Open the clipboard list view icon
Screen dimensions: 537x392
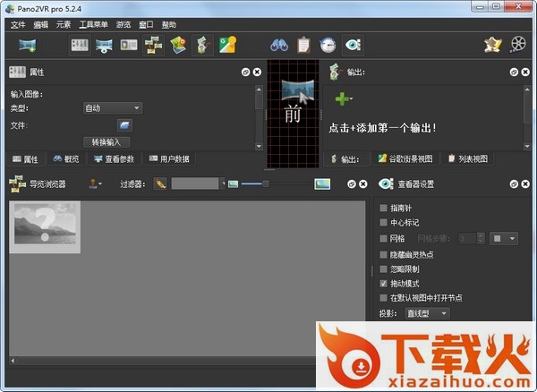[303, 45]
